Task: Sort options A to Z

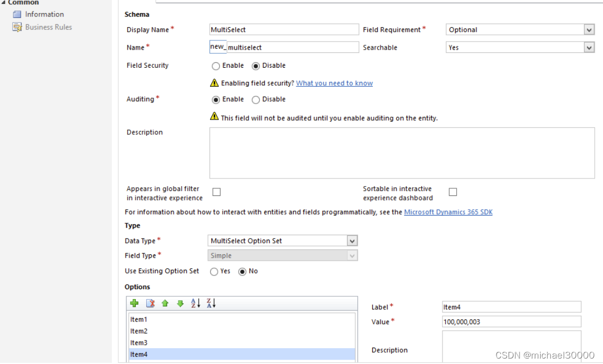Action: pyautogui.click(x=196, y=303)
